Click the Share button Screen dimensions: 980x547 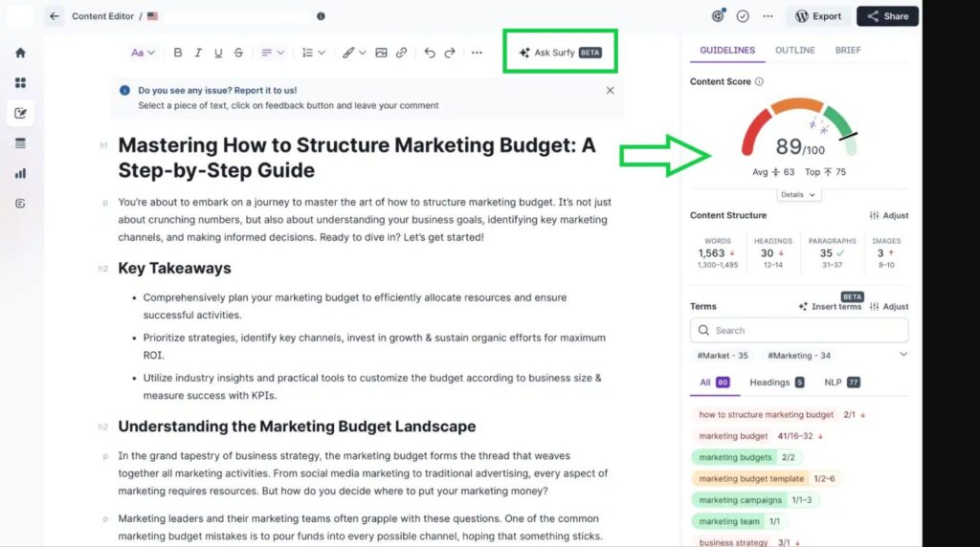pos(887,16)
